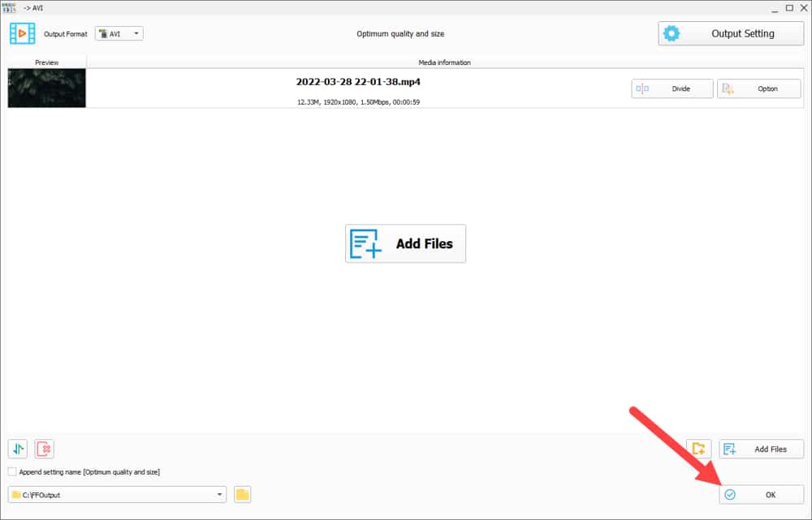Open Output Setting via the gear icon
The image size is (812, 520).
click(672, 33)
